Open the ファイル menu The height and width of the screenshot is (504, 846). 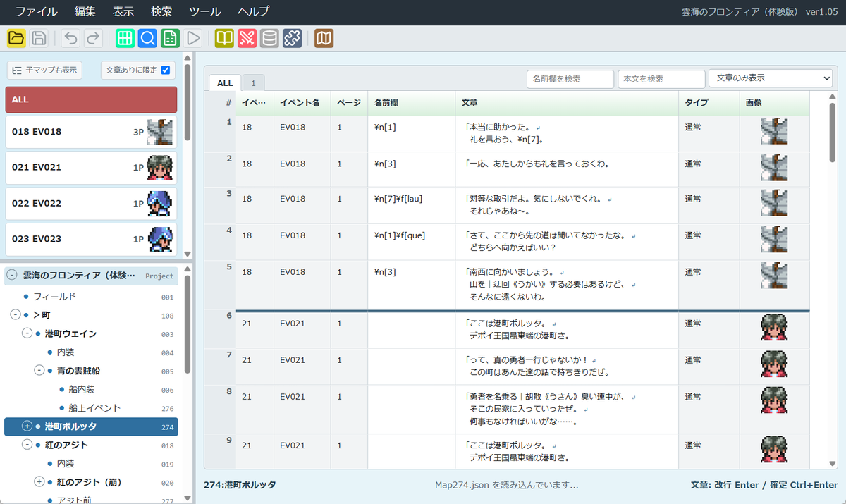click(37, 12)
